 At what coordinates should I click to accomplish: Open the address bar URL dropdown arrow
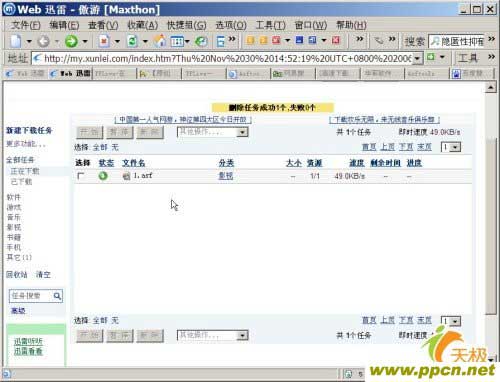417,59
